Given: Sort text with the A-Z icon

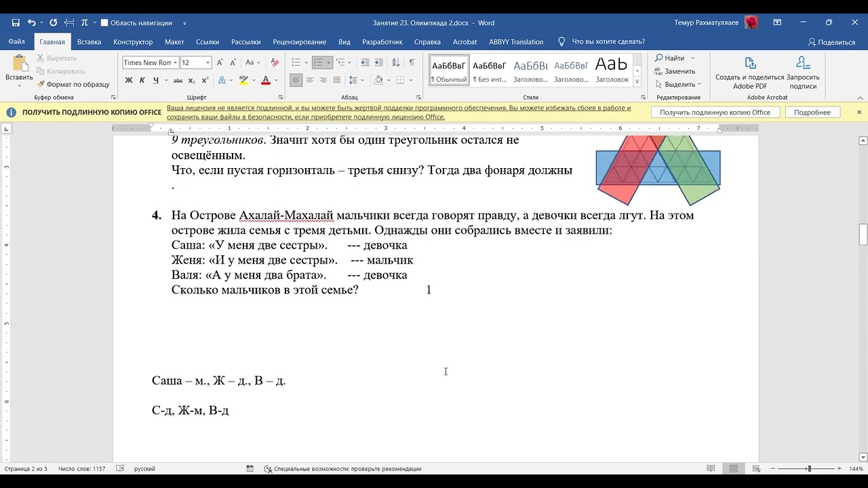Looking at the screenshot, I should (x=395, y=62).
